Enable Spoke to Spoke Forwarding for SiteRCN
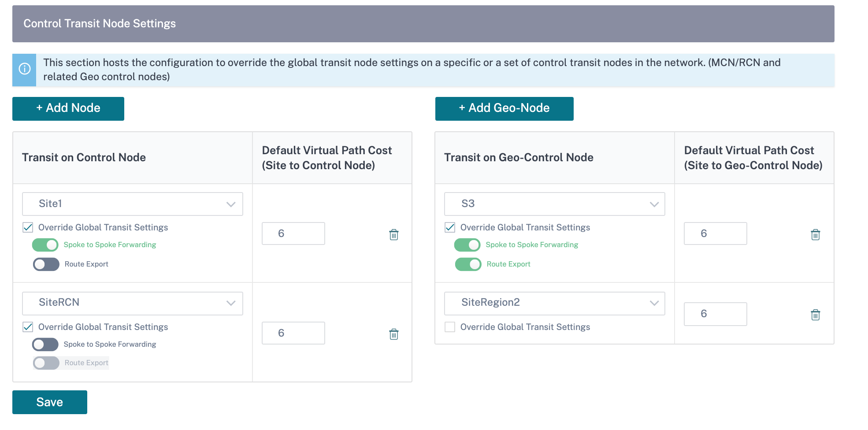Image resolution: width=868 pixels, height=430 pixels. coord(45,344)
